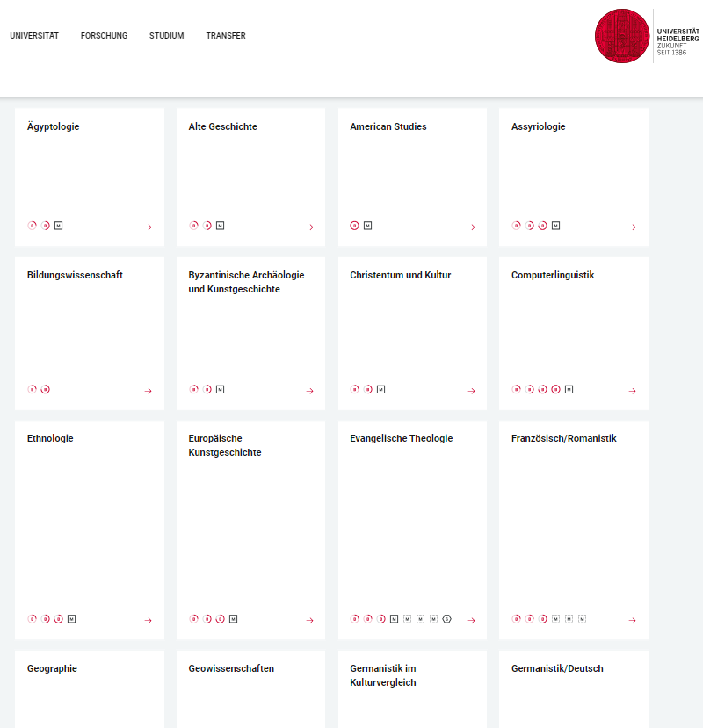Click the Universität Heidelberg Zukunft seit 1386 wordmark

678,42
